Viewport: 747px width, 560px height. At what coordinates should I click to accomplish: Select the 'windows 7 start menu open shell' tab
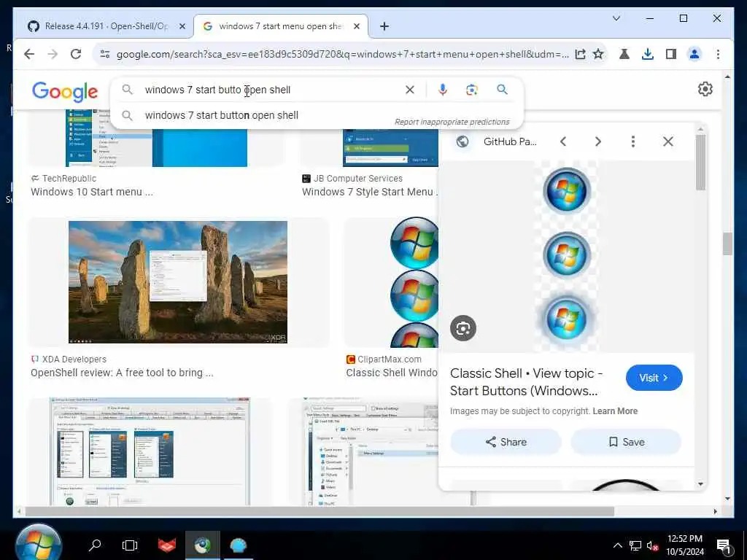(280, 26)
